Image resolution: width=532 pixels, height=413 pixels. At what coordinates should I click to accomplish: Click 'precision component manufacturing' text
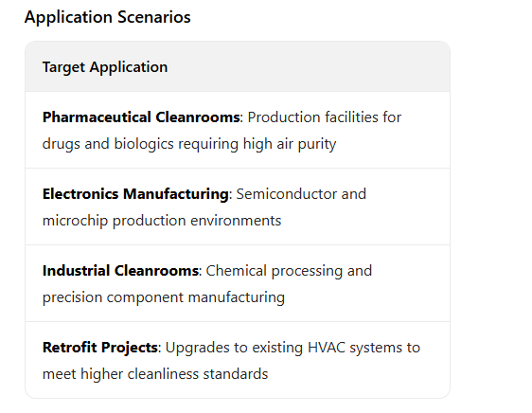point(164,297)
